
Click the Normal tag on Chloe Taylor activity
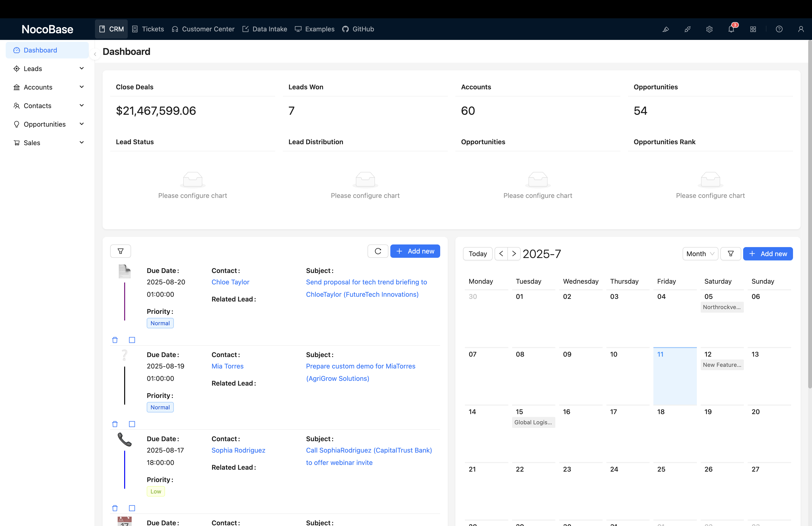click(x=160, y=323)
